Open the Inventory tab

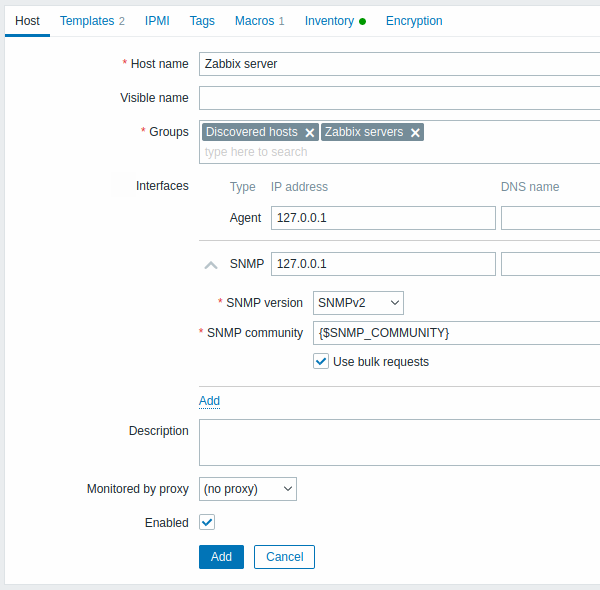pos(335,21)
